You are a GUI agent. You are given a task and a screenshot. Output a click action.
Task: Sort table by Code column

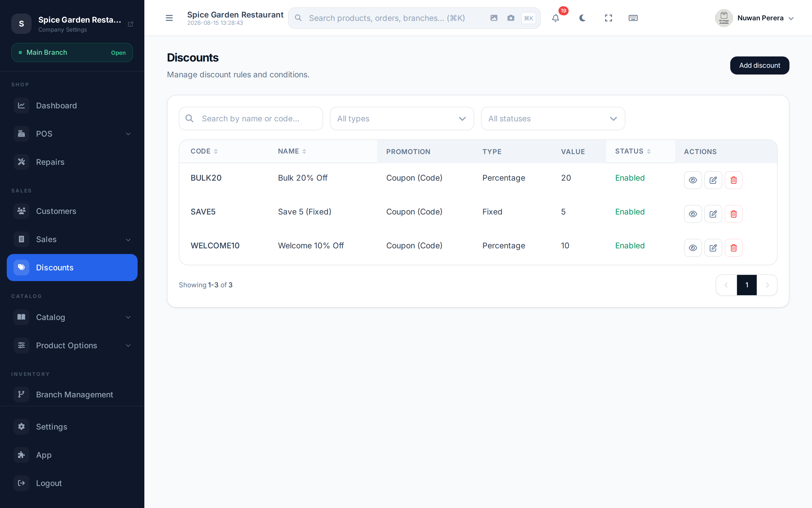204,151
